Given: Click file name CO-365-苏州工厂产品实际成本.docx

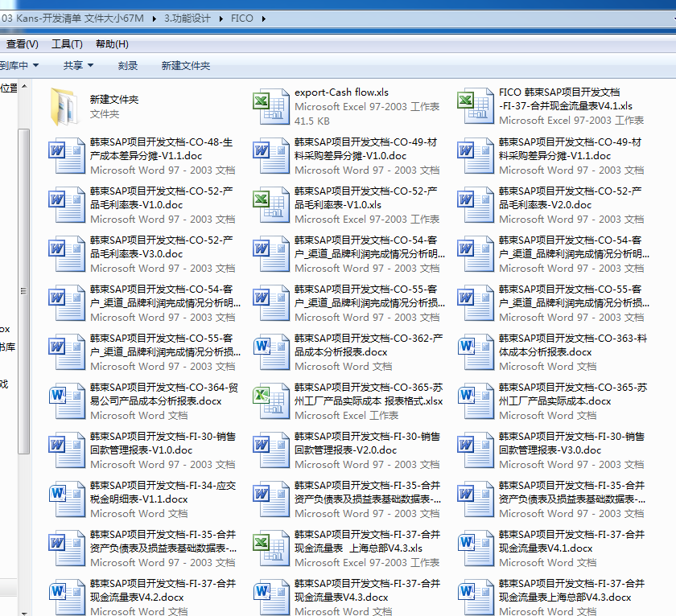Looking at the screenshot, I should pyautogui.click(x=572, y=394).
